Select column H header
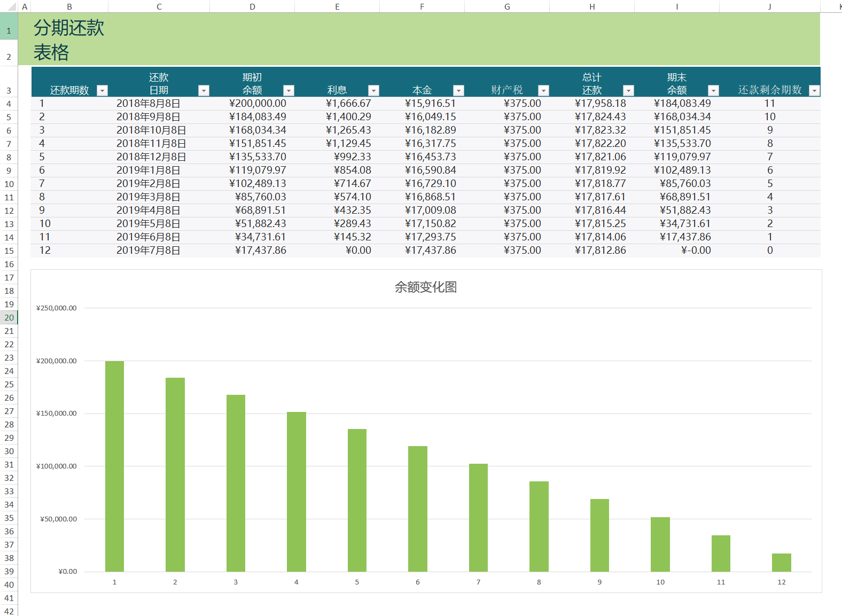Viewport: 842px width, 616px height. (x=592, y=7)
